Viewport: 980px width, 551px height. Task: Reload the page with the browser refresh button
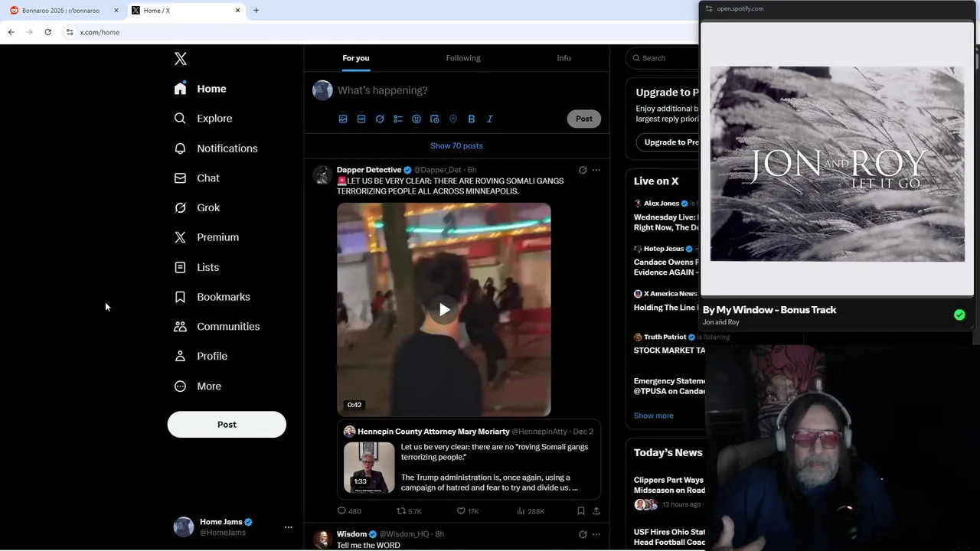pos(47,32)
